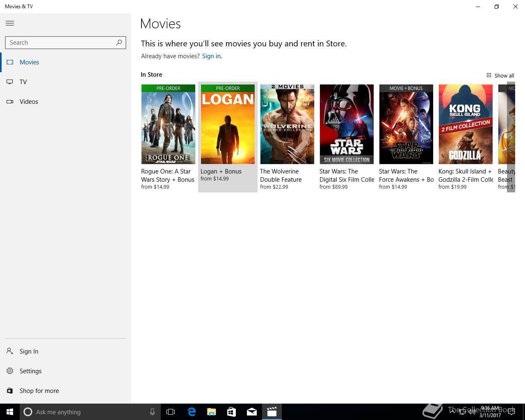Open Task View on taskbar
The width and height of the screenshot is (525, 420).
tap(171, 412)
